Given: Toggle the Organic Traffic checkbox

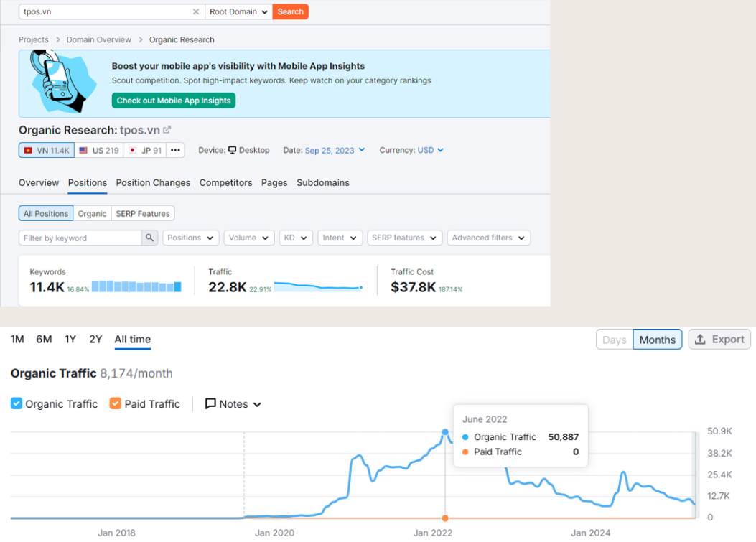Looking at the screenshot, I should coord(17,403).
